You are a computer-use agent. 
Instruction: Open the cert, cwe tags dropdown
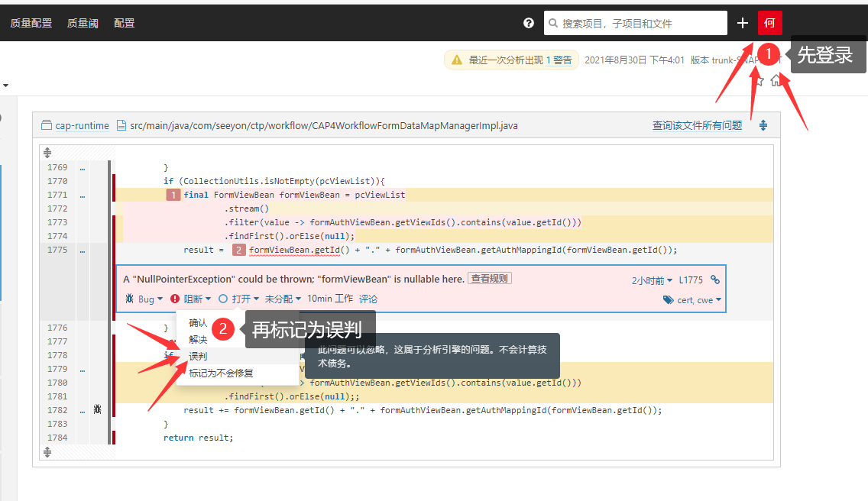click(x=693, y=300)
